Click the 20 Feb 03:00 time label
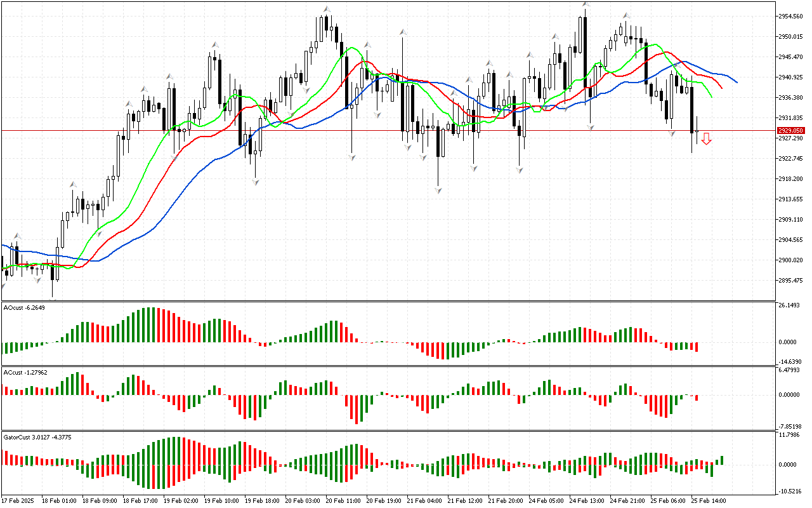The image size is (812, 508). [303, 501]
